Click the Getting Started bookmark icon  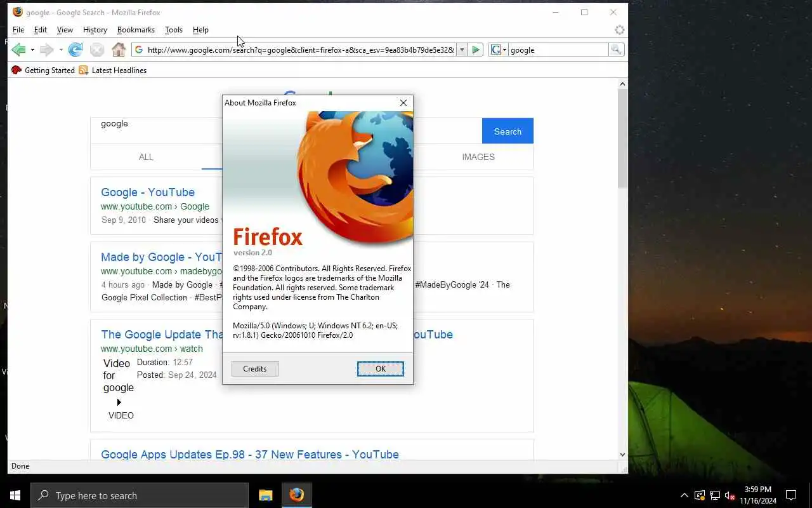pyautogui.click(x=16, y=70)
